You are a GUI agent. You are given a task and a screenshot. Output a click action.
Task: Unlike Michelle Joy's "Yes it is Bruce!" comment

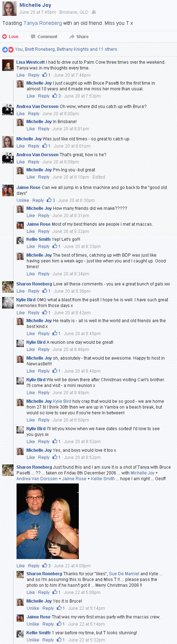[33, 608]
